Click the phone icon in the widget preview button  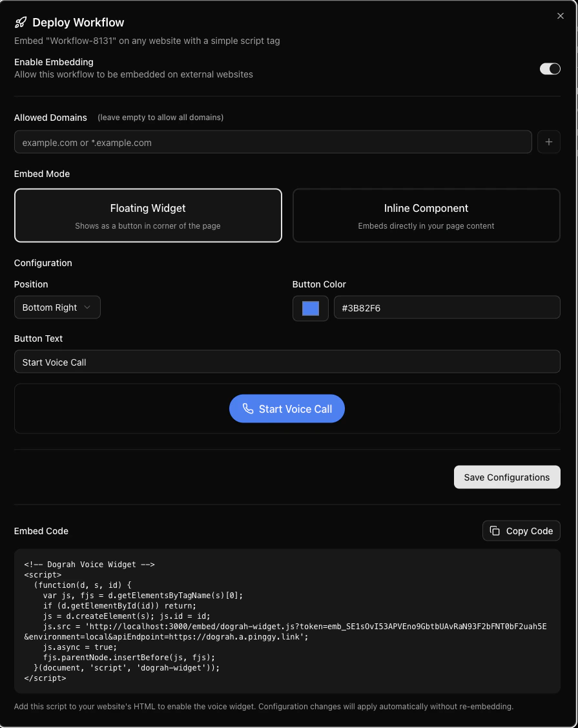click(249, 408)
